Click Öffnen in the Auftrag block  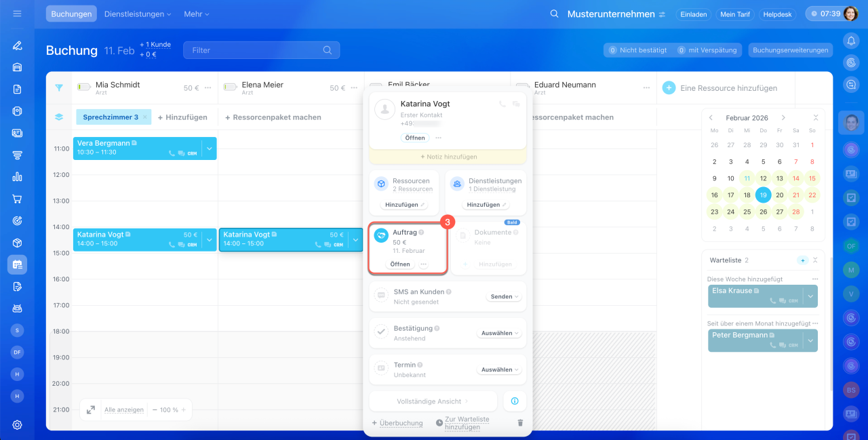tap(400, 264)
